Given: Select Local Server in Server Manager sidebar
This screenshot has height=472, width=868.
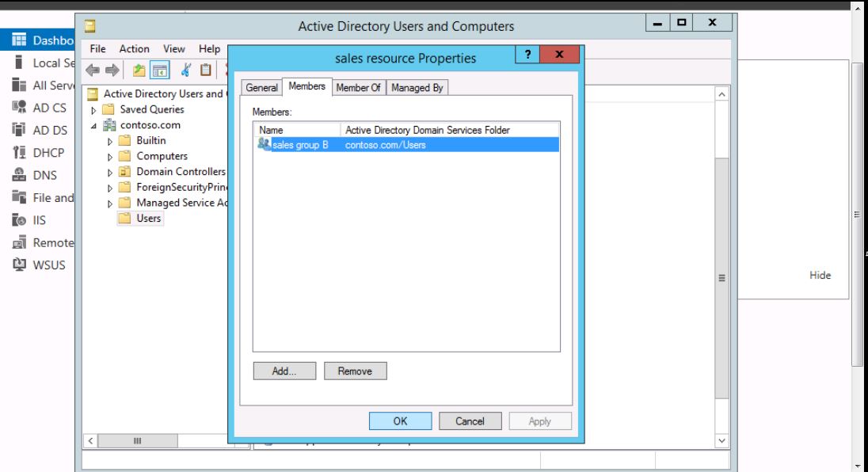Looking at the screenshot, I should [42, 63].
